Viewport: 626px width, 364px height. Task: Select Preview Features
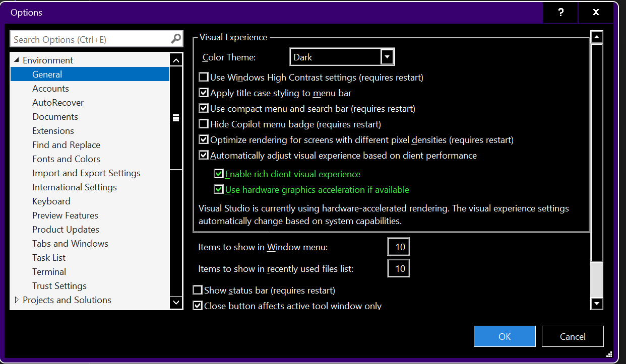coord(65,215)
